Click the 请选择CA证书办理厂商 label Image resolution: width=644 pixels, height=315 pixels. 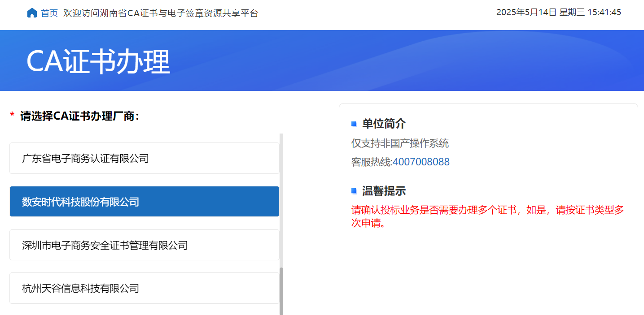click(80, 116)
